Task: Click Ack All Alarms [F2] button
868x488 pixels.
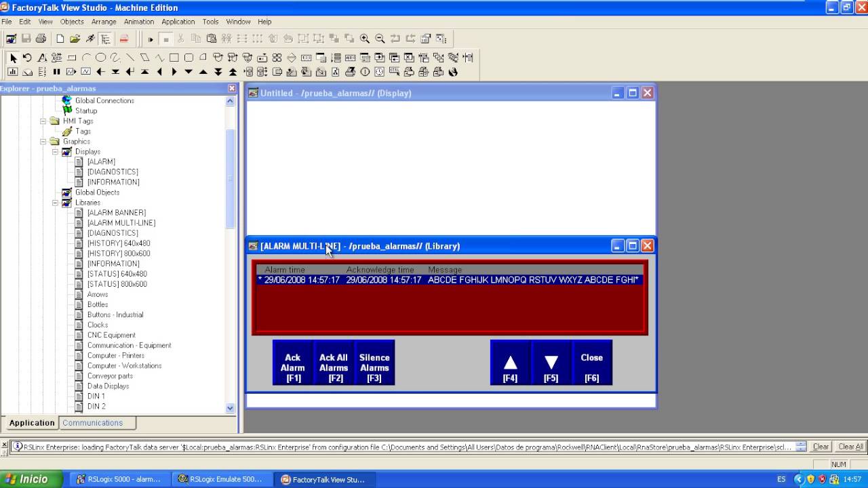Action: tap(334, 363)
